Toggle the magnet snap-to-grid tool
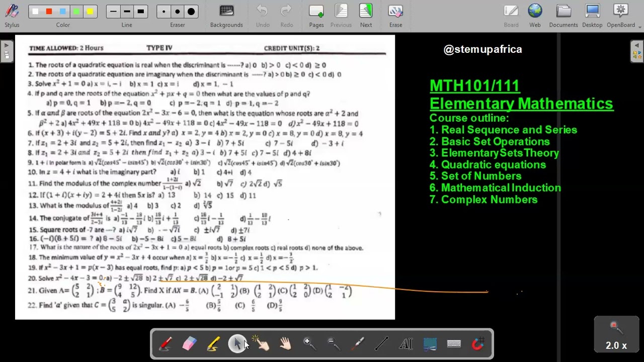644x362 pixels. coord(478,344)
